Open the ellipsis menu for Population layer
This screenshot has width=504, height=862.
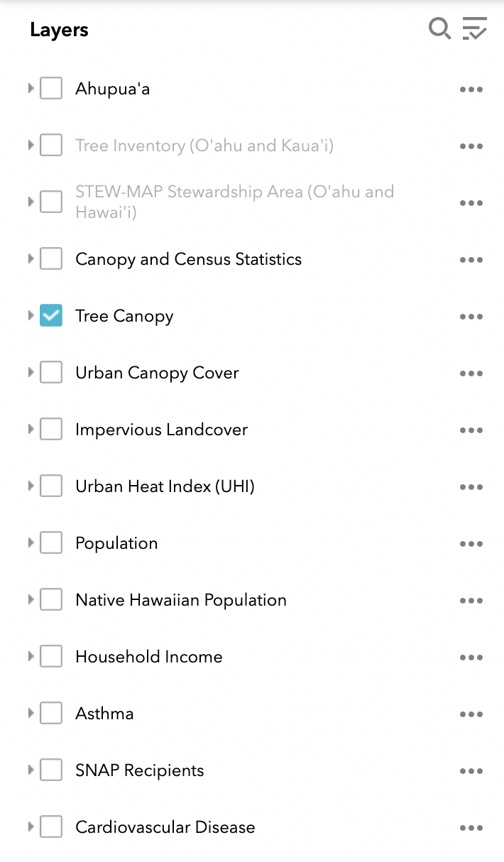[471, 544]
